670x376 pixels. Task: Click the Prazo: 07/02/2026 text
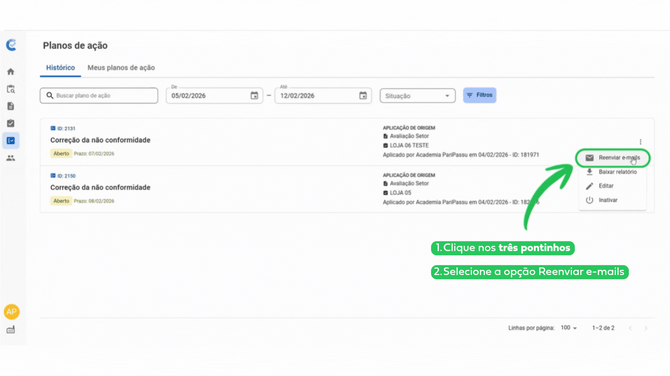(x=94, y=153)
